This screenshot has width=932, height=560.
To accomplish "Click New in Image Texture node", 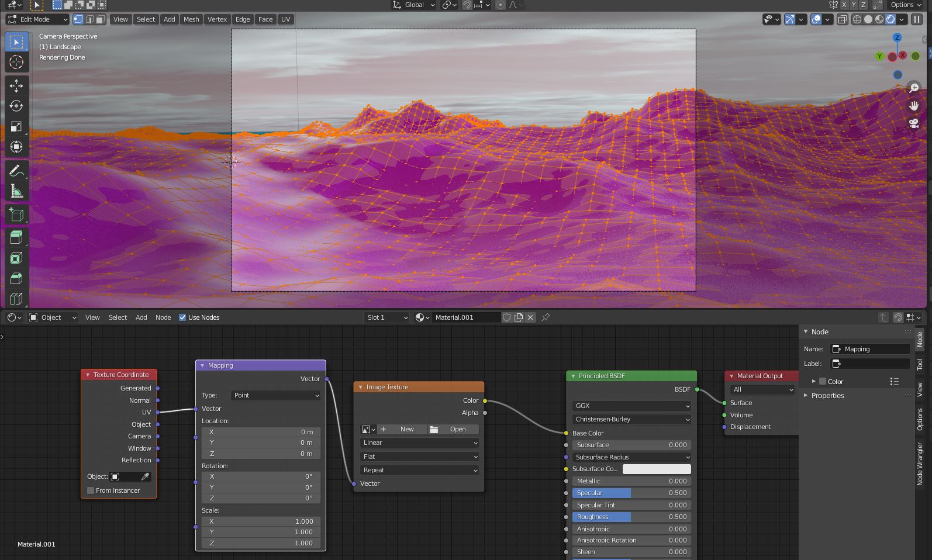I will point(402,429).
